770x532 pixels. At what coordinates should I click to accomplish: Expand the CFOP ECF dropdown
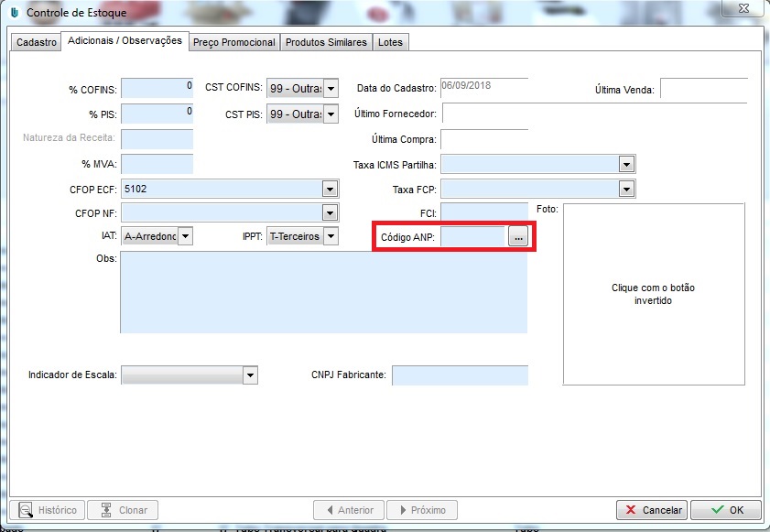330,189
